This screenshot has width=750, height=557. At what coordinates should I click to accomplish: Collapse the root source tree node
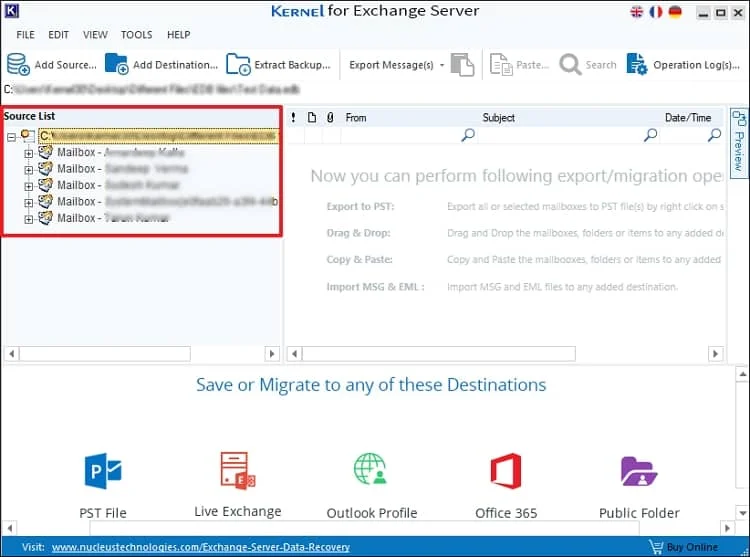point(11,137)
